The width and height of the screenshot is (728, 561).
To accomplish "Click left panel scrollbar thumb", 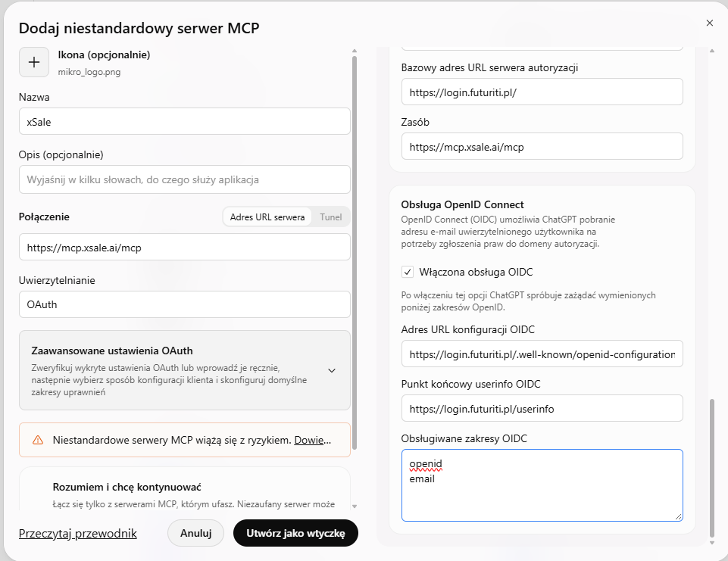I will pyautogui.click(x=355, y=253).
